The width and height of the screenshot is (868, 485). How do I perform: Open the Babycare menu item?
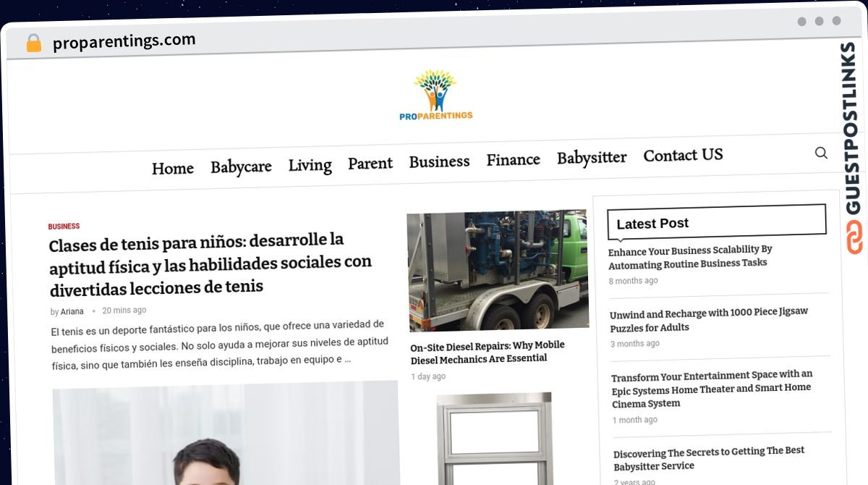click(x=241, y=166)
